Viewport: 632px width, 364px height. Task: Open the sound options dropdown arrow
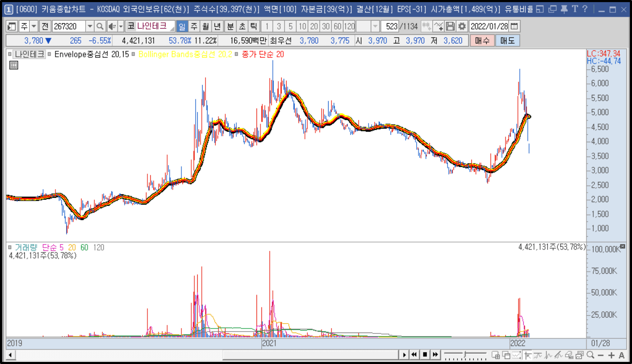[121, 26]
